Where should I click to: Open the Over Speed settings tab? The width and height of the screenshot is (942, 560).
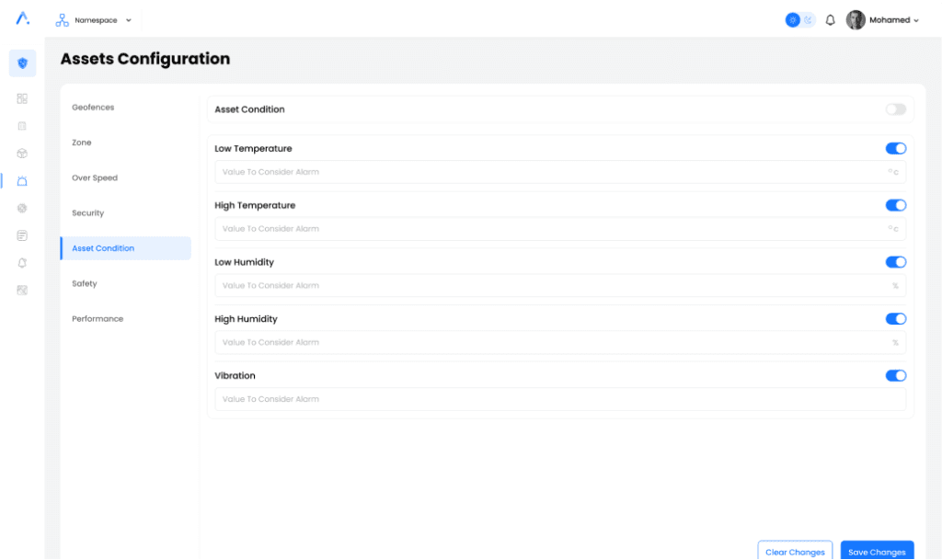point(95,178)
